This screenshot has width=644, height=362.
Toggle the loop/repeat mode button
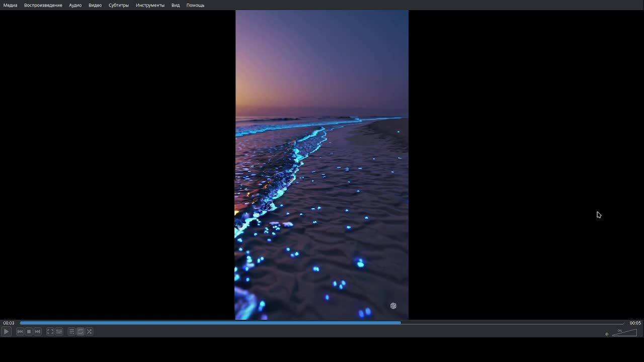click(x=80, y=331)
